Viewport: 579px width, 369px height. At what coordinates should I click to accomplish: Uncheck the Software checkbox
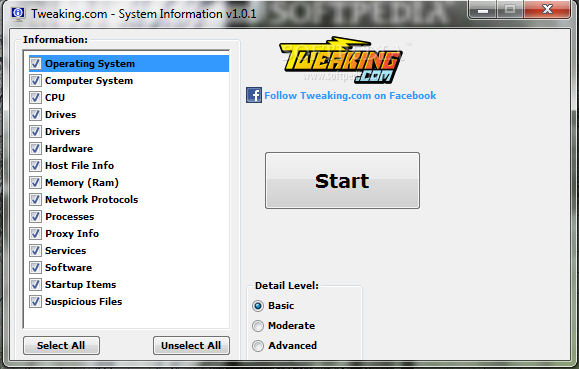[35, 267]
